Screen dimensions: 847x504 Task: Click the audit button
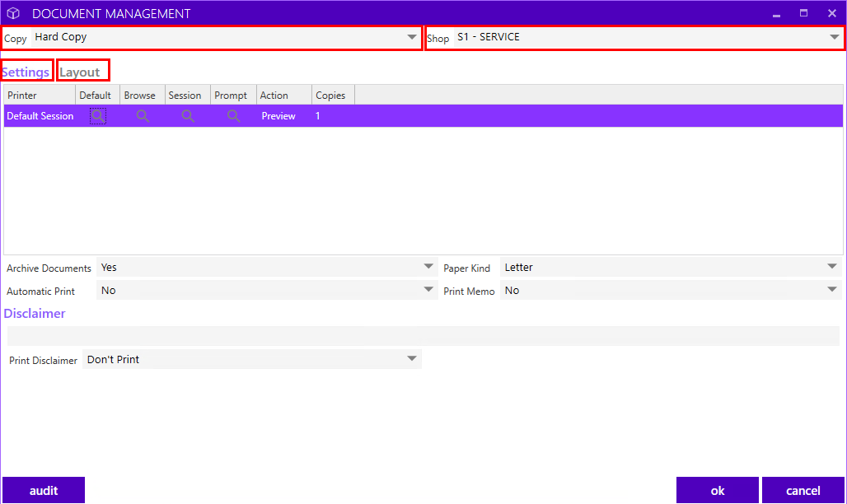click(x=44, y=490)
